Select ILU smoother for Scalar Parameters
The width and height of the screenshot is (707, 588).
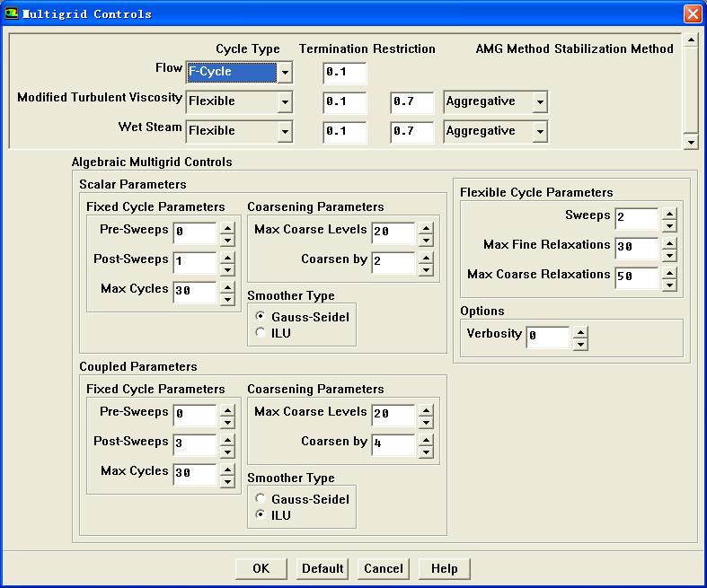point(261,333)
